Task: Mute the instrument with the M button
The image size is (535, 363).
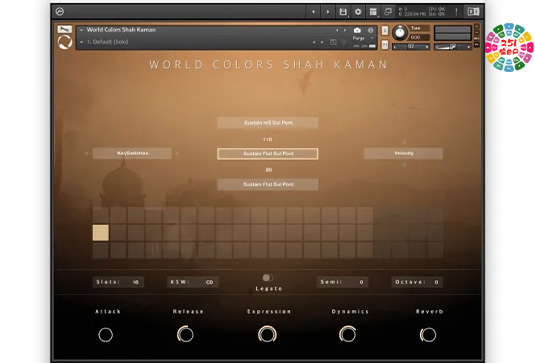Action: 385,45
